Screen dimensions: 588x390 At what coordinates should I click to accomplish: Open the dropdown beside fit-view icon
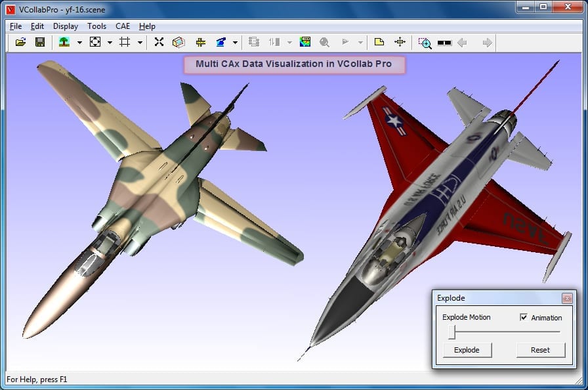coord(110,43)
